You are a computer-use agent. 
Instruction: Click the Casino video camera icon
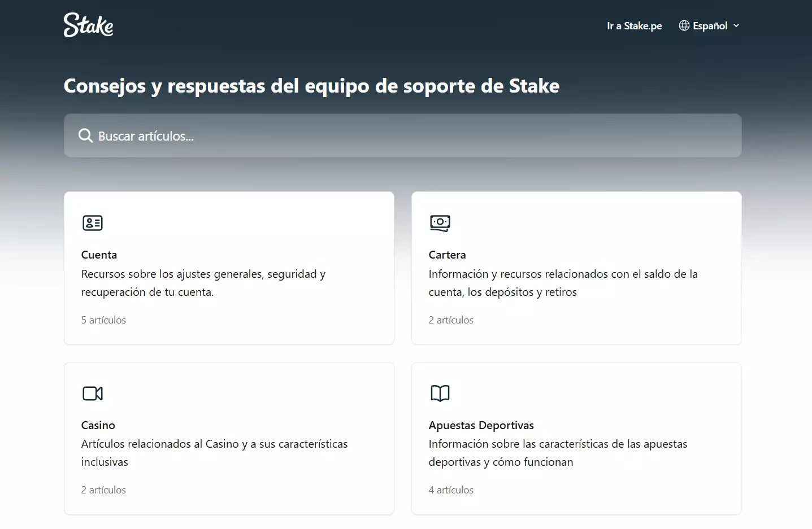93,394
